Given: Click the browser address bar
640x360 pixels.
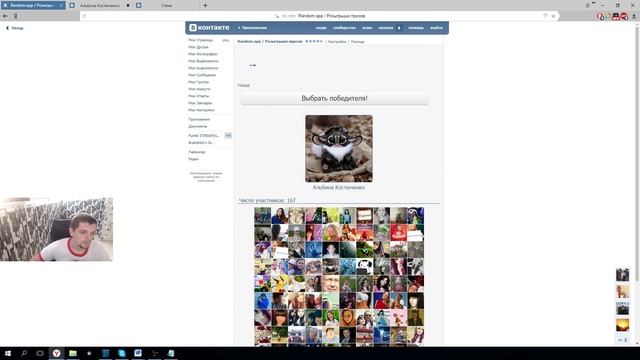Looking at the screenshot, I should [320, 16].
